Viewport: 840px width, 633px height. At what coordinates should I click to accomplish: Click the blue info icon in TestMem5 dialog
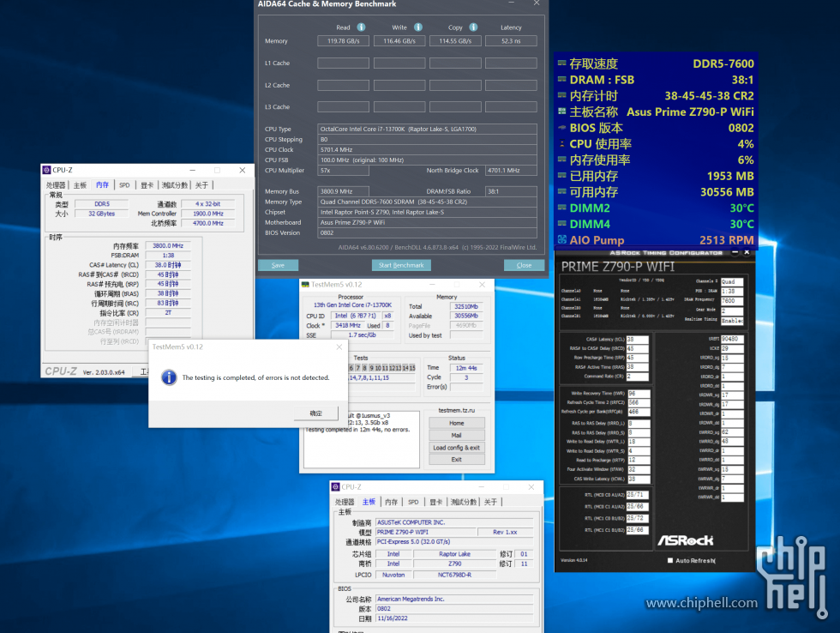169,377
